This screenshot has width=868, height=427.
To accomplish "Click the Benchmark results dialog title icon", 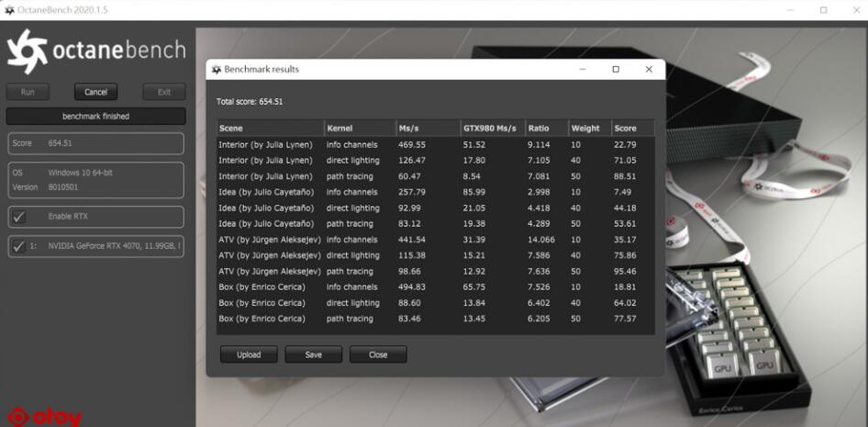I will [217, 69].
